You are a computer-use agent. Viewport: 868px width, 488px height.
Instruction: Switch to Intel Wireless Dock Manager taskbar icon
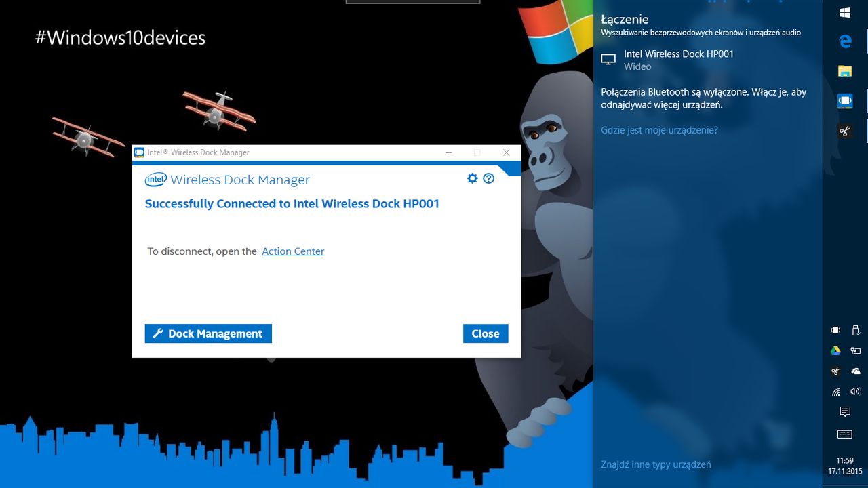[x=845, y=101]
